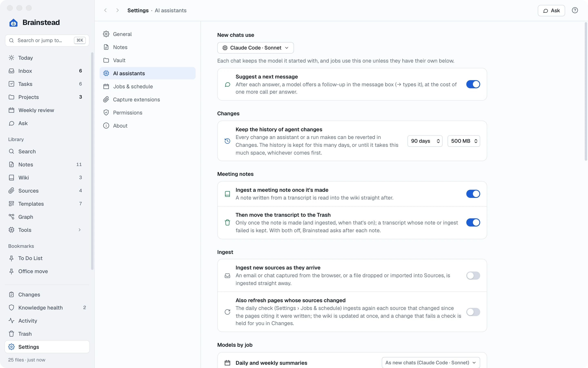Select Capture extensions settings tab

pos(147,100)
